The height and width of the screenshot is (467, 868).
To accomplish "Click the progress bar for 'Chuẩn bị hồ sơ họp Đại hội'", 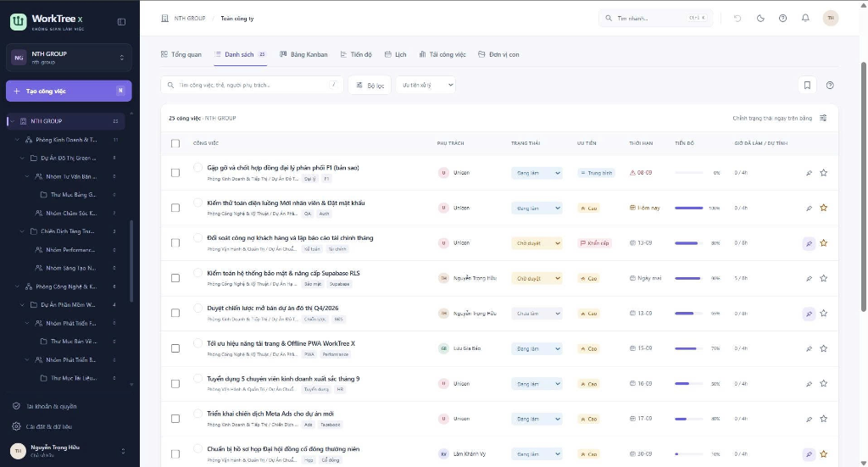I will 688,453.
